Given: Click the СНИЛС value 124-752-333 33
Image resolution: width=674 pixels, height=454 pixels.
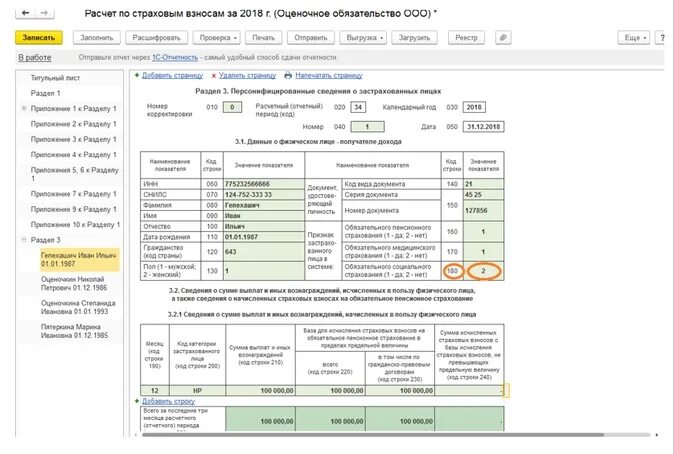Looking at the screenshot, I should click(264, 194).
